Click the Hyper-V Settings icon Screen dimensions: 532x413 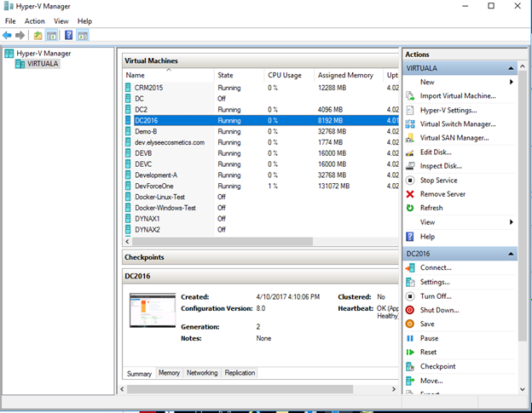click(410, 110)
